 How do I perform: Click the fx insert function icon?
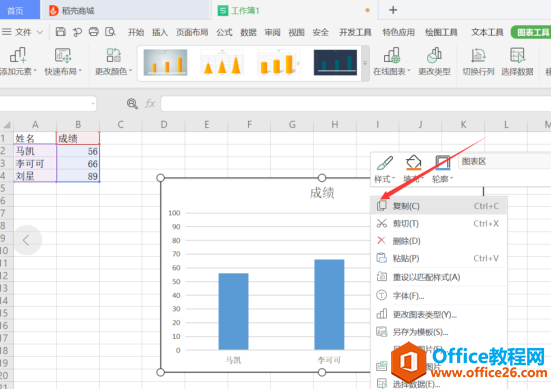(x=150, y=104)
